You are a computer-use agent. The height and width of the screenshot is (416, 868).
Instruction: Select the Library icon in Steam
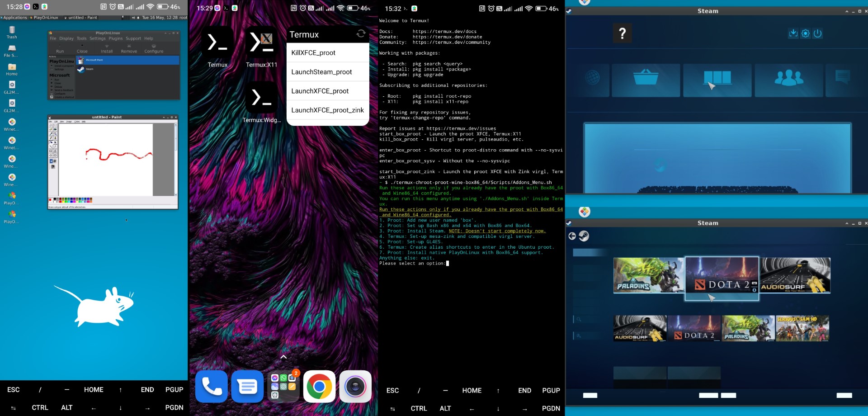point(717,79)
